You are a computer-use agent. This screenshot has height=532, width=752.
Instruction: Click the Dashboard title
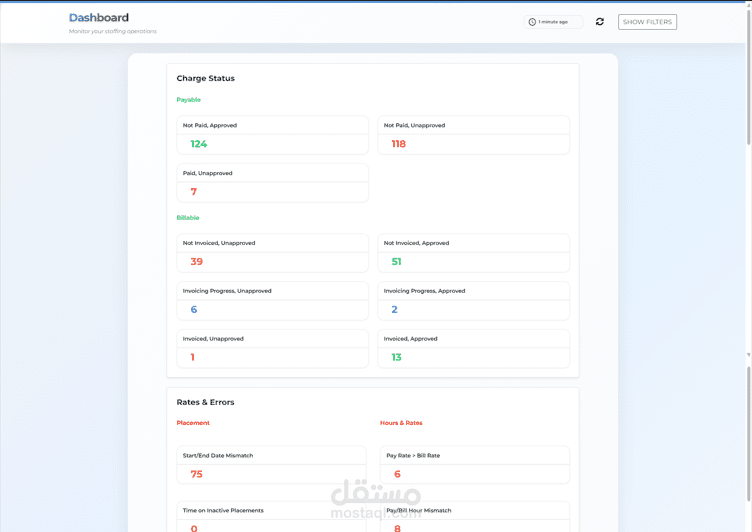(99, 18)
